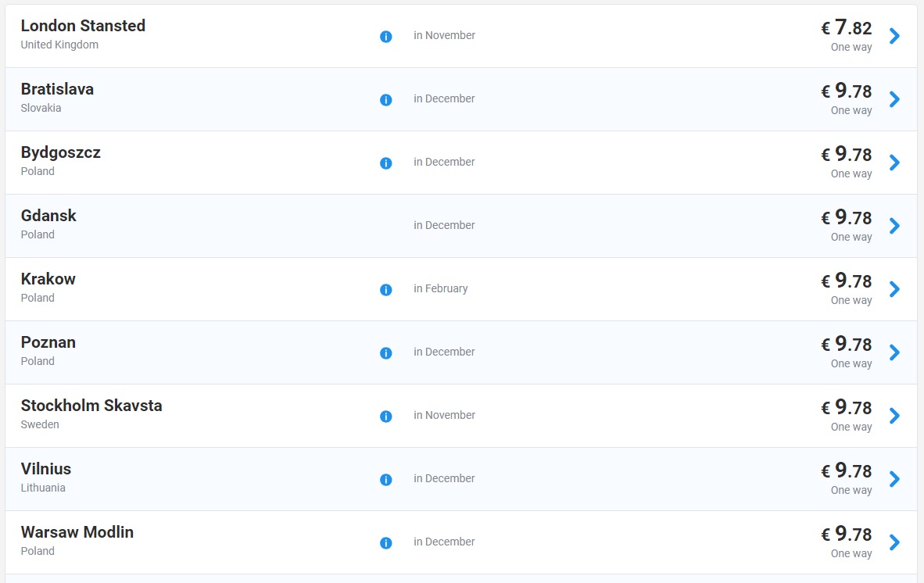Click chevron next to Krakow price
924x583 pixels.
(895, 289)
